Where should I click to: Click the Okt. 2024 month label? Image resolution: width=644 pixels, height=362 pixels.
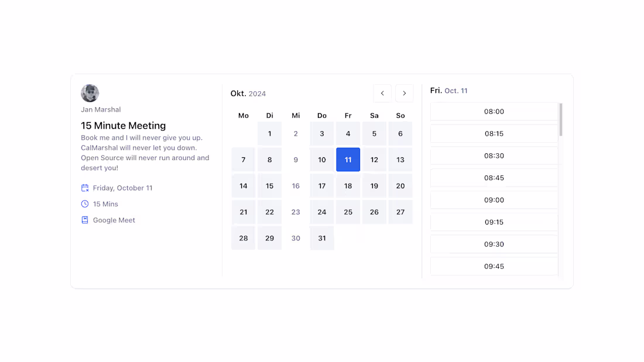click(248, 94)
